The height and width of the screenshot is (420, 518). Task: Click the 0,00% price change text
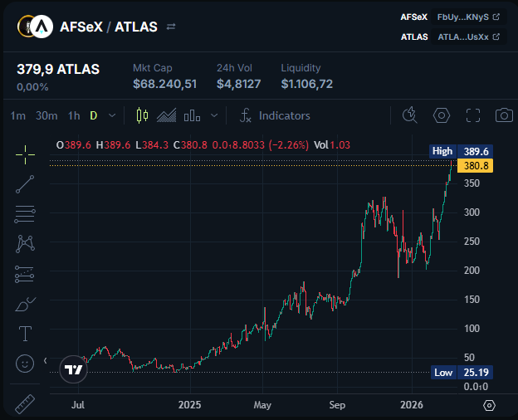[x=32, y=87]
